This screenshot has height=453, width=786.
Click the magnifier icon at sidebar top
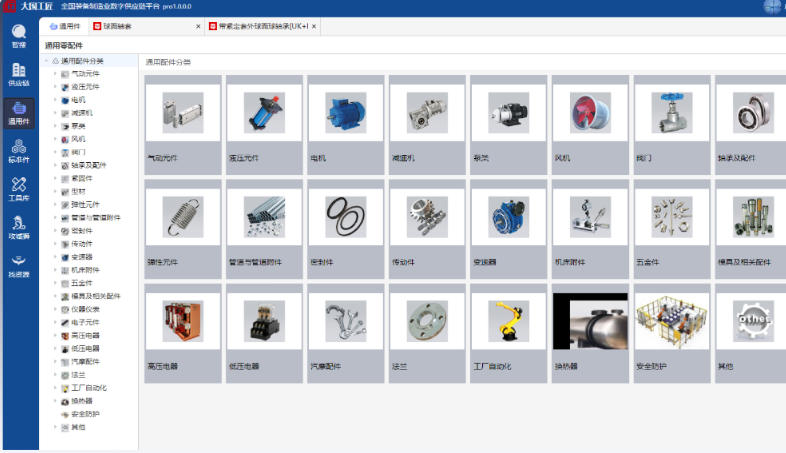pos(18,34)
